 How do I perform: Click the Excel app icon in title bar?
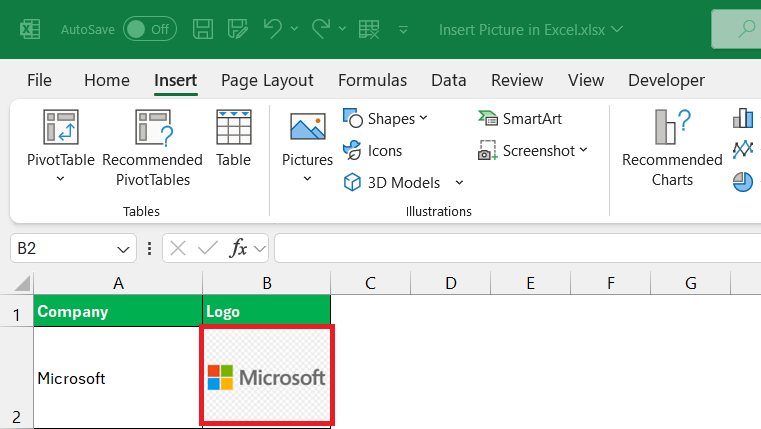(x=30, y=30)
